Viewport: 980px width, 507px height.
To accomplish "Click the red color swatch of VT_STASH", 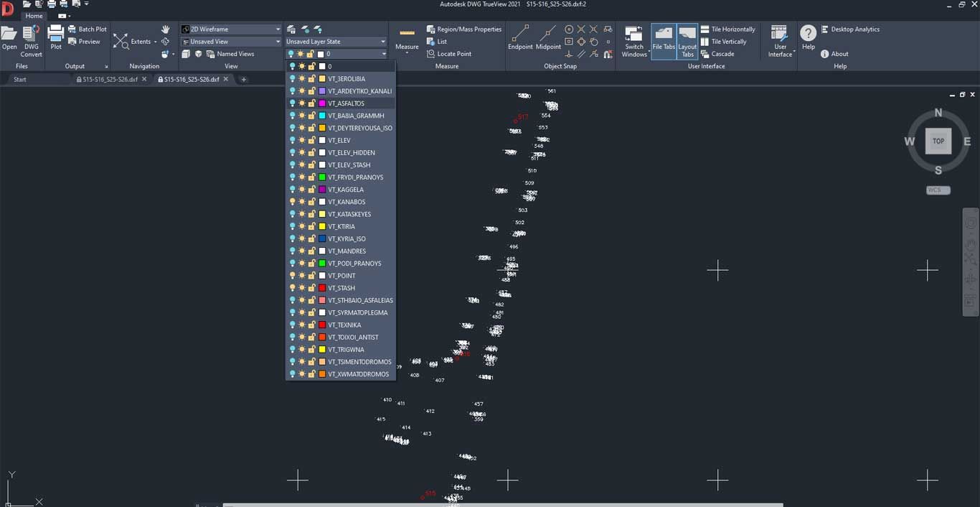I will tap(322, 288).
